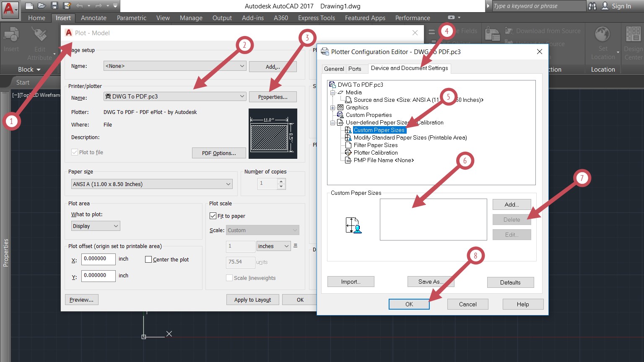This screenshot has height=362, width=644.
Task: Click the Design Center ribbon icon
Action: pyautogui.click(x=633, y=35)
